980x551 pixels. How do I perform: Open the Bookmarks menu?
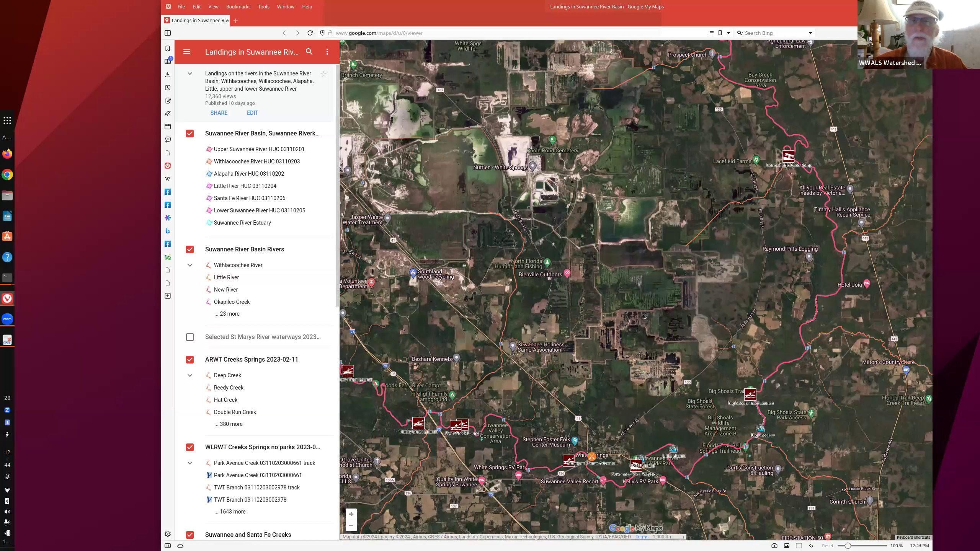(x=238, y=7)
